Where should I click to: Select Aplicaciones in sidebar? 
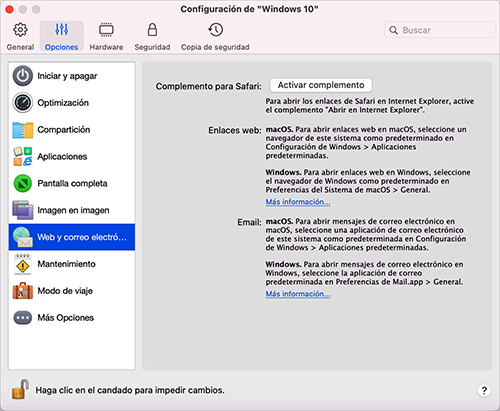coord(72,156)
